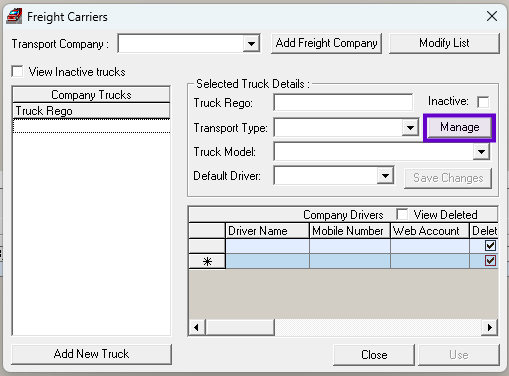
Task: Click the horizontal scrollbar thumb in drivers grid
Action: click(240, 327)
